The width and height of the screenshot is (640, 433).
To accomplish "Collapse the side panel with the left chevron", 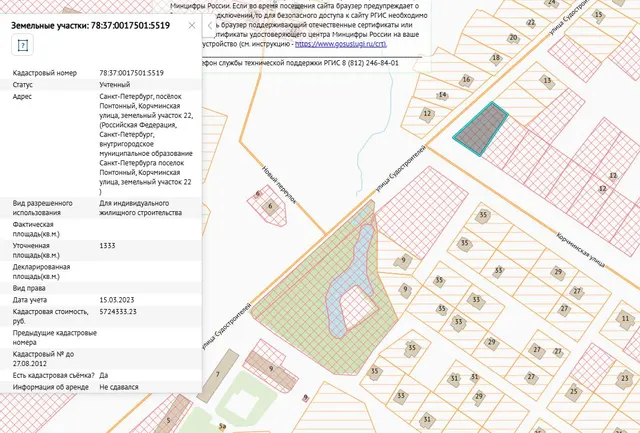I will click(x=210, y=26).
